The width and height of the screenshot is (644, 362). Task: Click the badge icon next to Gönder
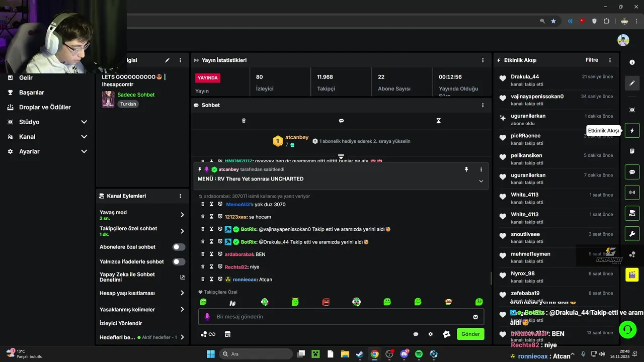point(446,334)
